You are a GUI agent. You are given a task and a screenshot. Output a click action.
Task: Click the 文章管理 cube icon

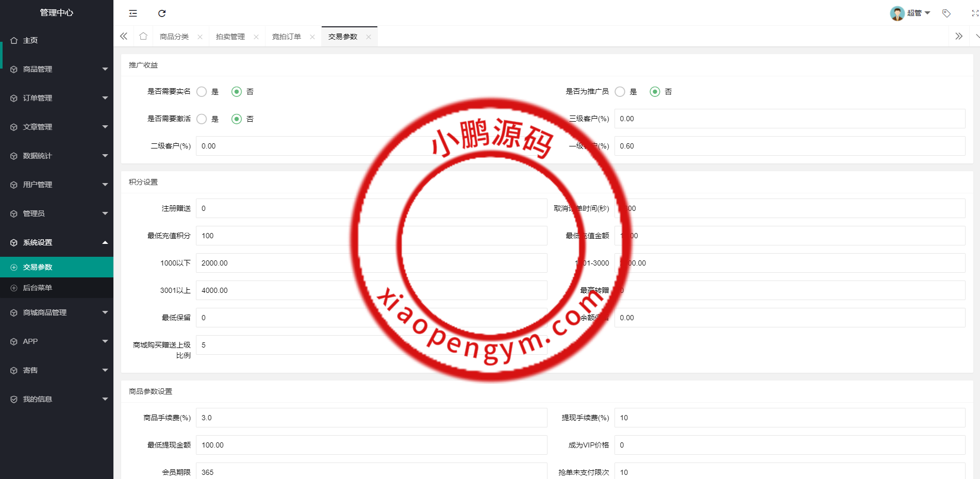[14, 127]
